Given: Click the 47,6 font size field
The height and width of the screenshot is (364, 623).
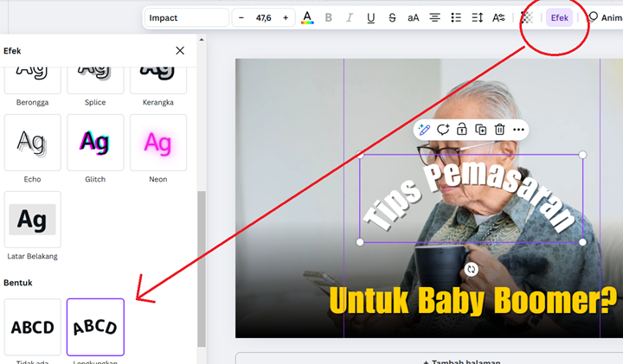Looking at the screenshot, I should [263, 18].
